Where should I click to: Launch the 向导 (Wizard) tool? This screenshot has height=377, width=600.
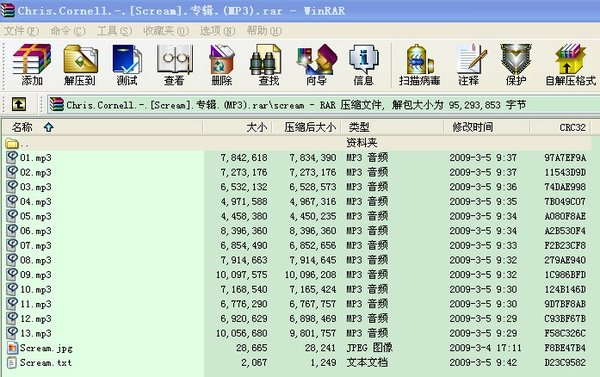click(x=316, y=64)
